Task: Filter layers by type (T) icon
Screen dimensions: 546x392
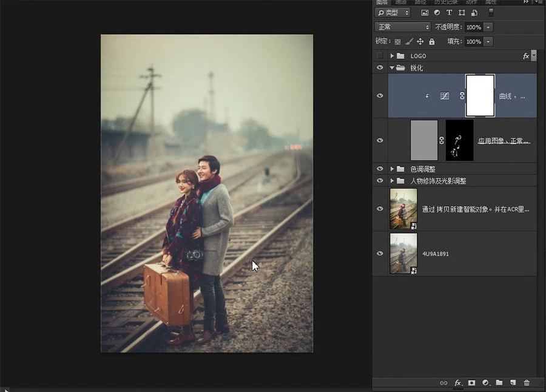Action: 449,13
